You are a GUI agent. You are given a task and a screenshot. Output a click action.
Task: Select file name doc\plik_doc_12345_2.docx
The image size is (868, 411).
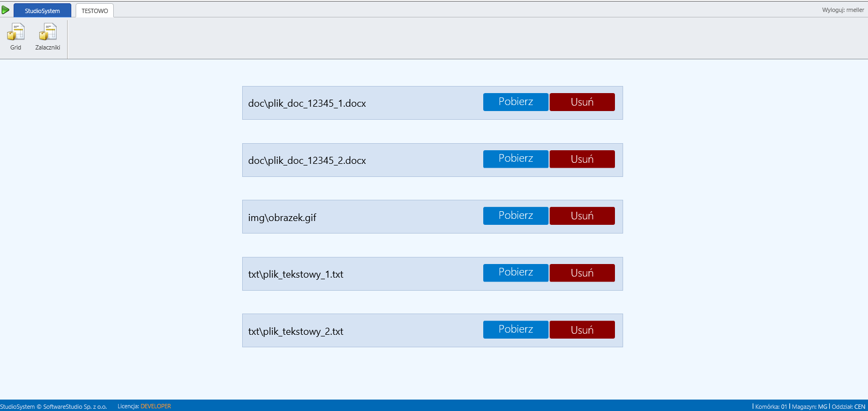(x=307, y=161)
